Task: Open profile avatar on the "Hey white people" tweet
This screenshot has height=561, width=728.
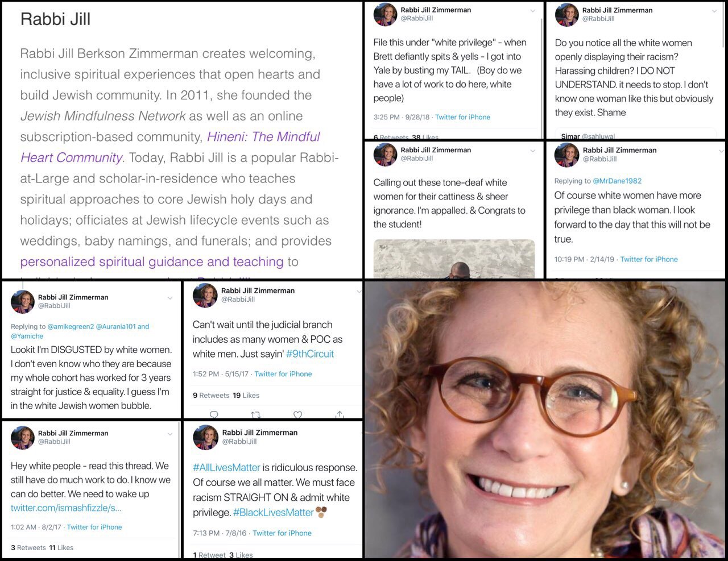Action: click(23, 438)
